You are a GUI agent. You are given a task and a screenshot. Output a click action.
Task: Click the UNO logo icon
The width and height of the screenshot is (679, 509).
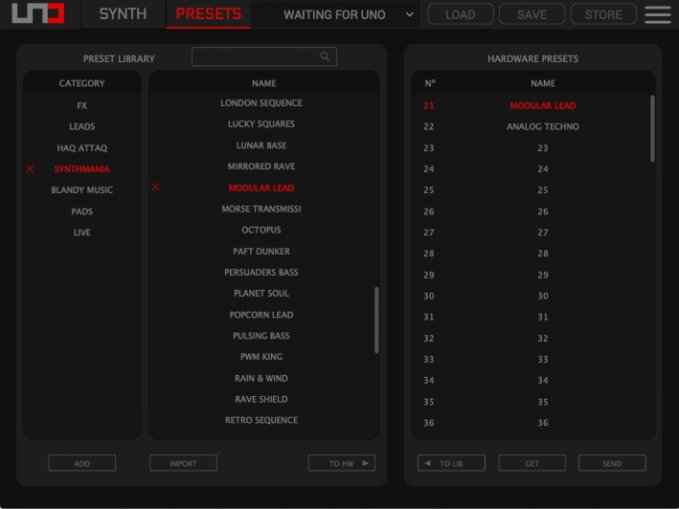38,13
